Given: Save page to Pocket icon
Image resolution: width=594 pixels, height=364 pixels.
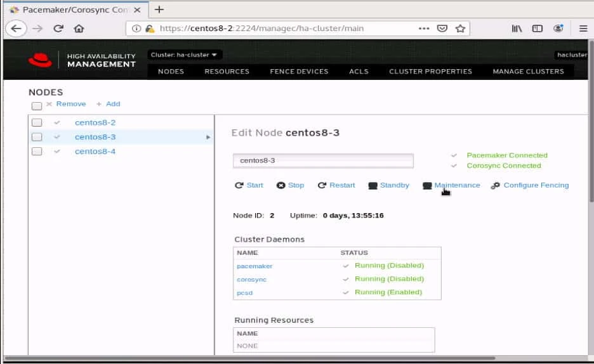Looking at the screenshot, I should [x=442, y=29].
